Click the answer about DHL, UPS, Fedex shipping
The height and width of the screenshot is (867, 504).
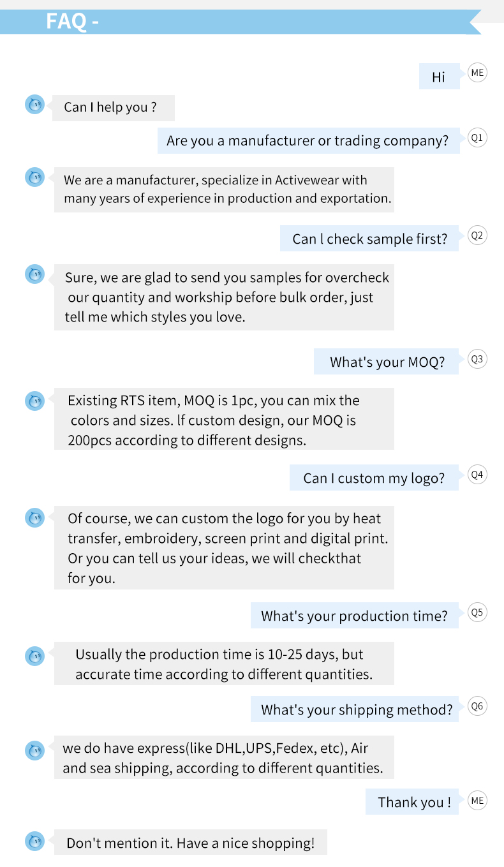tap(223, 757)
